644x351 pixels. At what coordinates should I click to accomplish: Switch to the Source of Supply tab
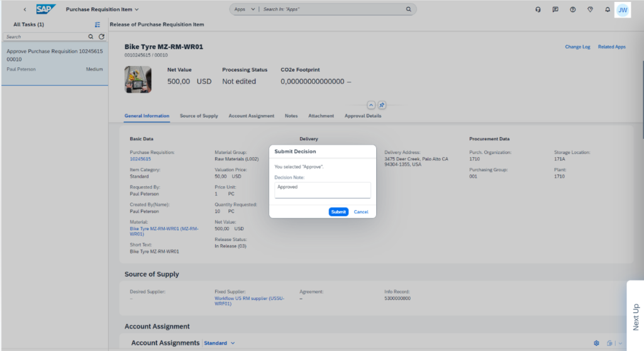(199, 116)
